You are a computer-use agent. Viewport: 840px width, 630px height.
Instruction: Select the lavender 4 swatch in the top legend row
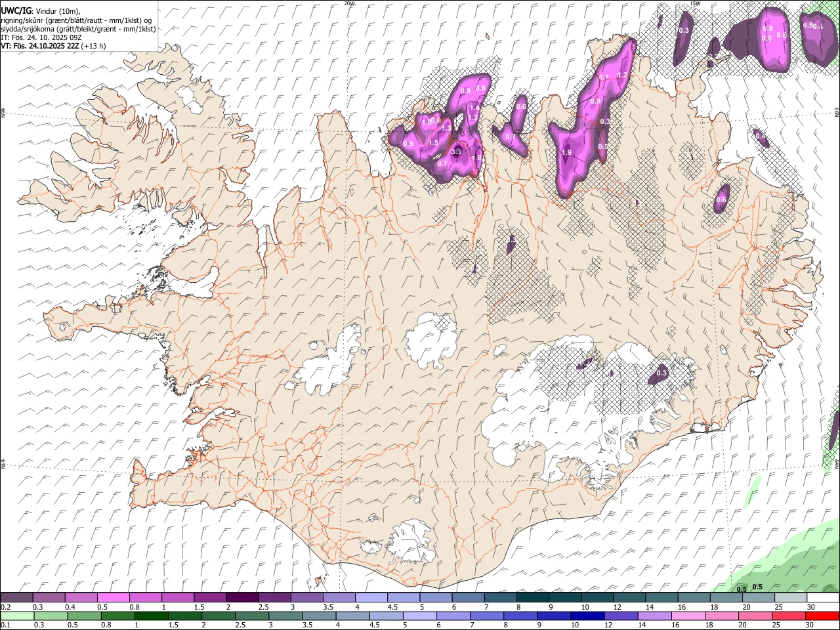(371, 598)
